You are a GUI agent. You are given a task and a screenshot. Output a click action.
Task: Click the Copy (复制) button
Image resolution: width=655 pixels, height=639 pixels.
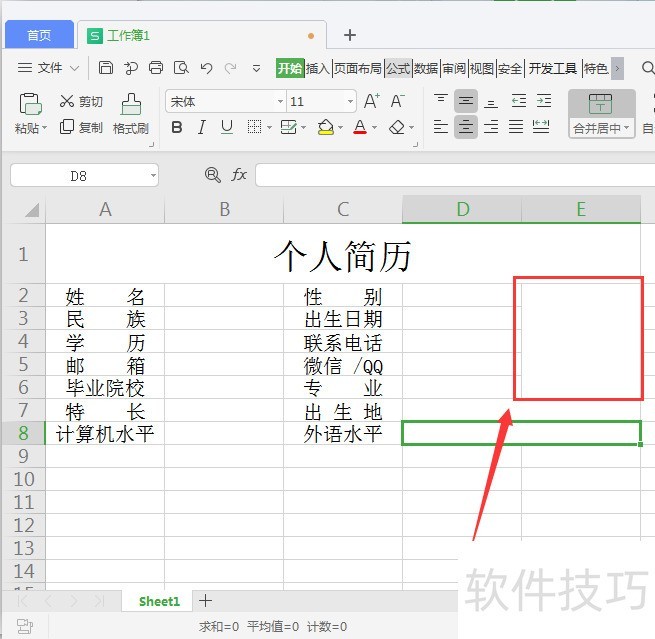pos(81,127)
